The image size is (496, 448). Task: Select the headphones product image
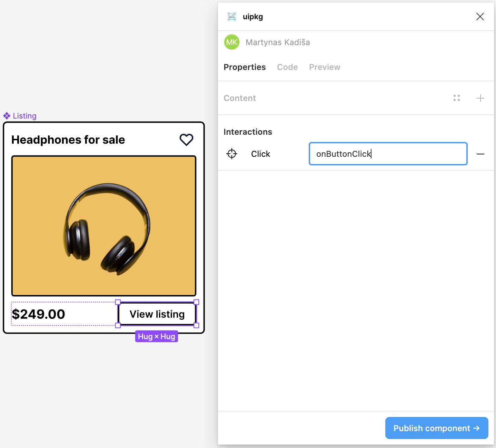103,226
